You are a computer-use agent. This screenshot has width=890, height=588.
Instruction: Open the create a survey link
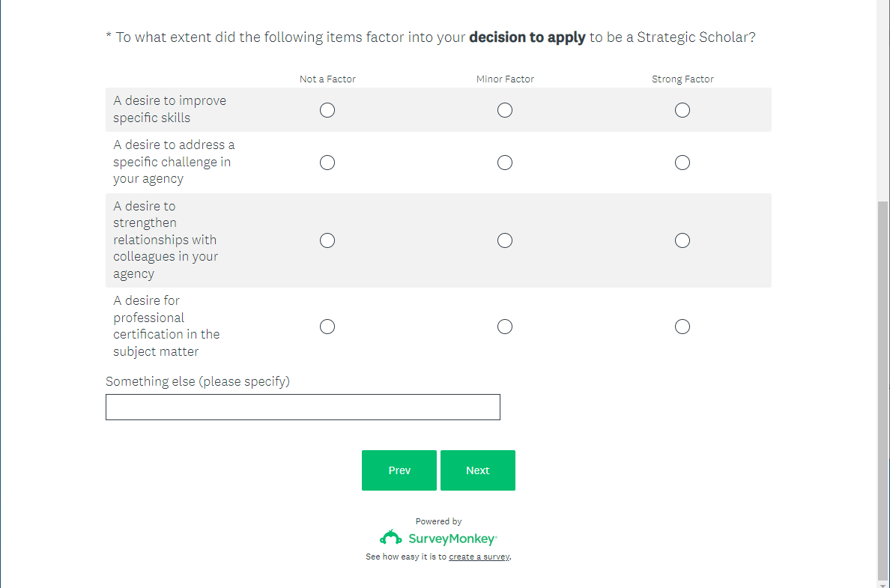click(x=479, y=557)
